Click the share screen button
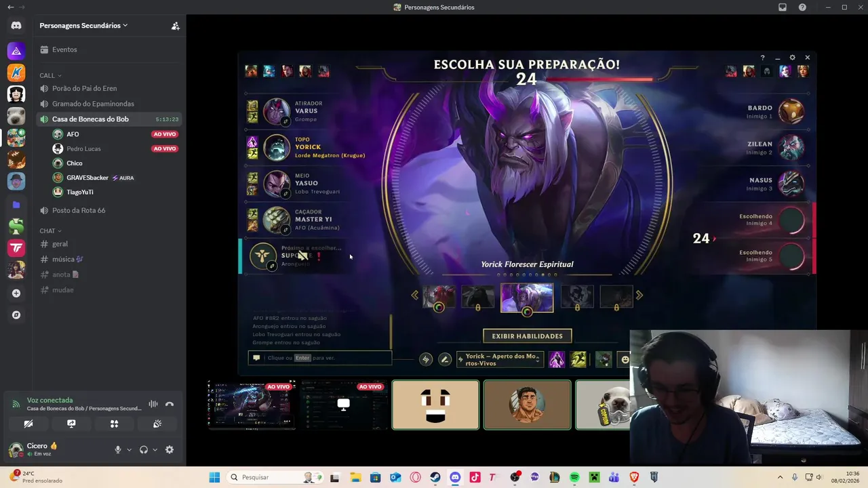Screen dimensions: 868x488 coord(71,424)
